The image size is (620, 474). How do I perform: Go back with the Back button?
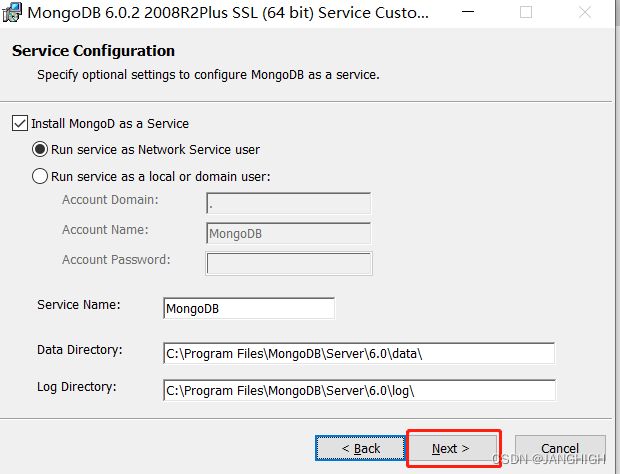pyautogui.click(x=361, y=448)
